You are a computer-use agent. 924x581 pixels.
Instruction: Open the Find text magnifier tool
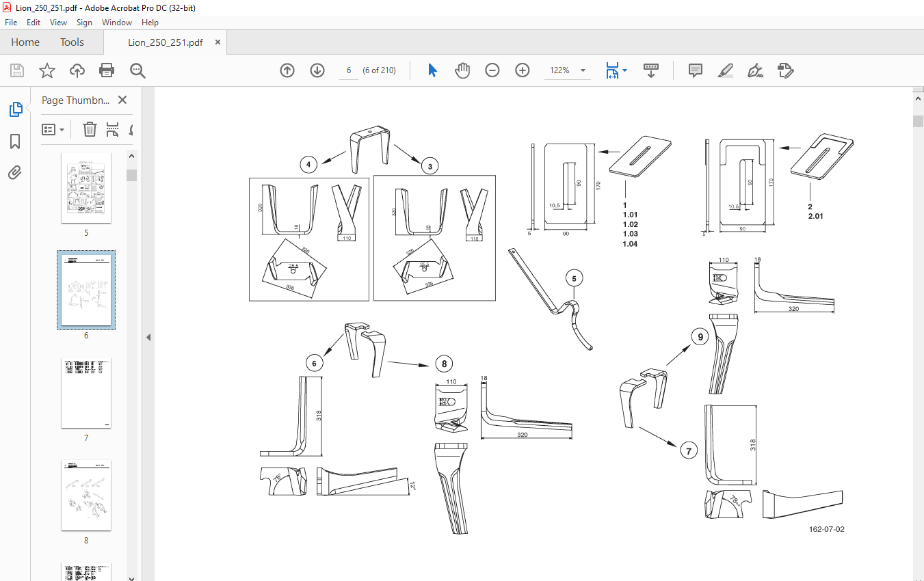pos(137,70)
